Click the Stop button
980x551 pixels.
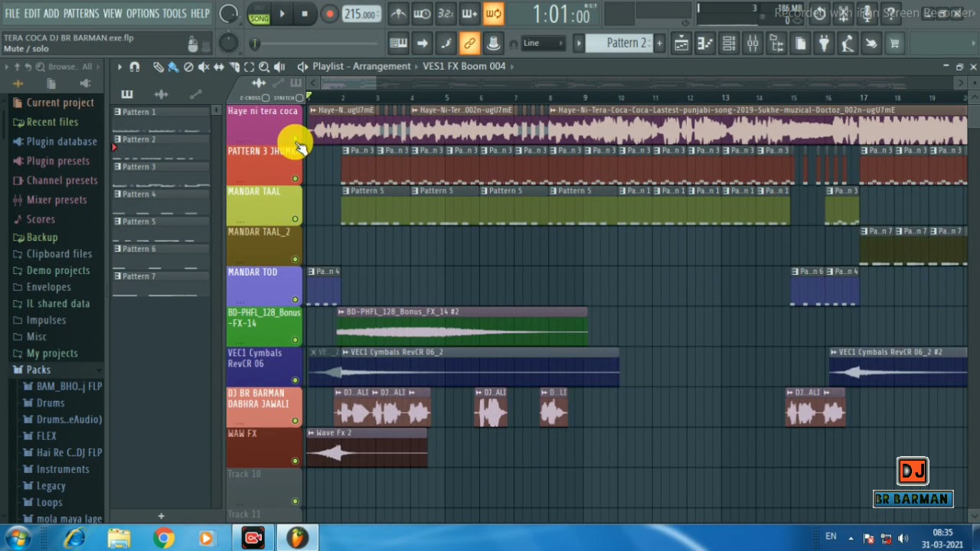coord(305,14)
